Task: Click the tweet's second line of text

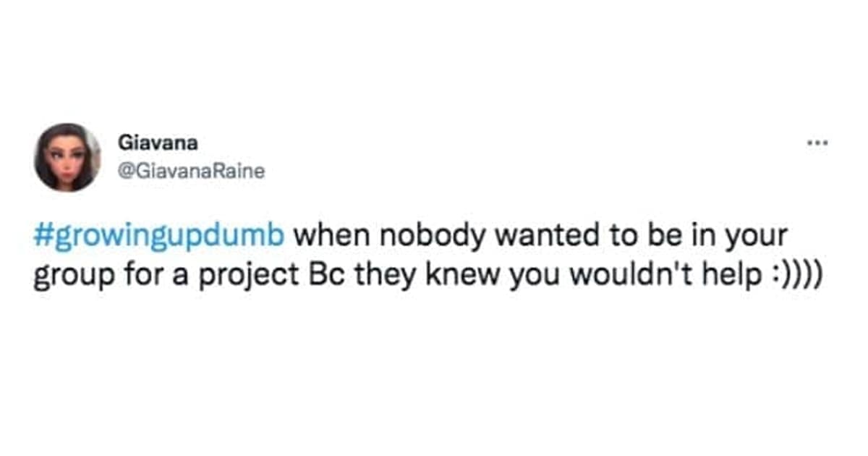Action: coord(427,277)
